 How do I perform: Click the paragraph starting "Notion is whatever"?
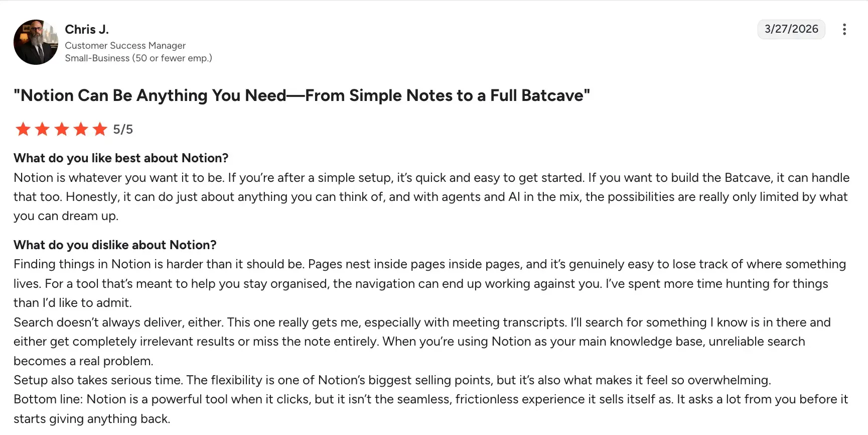(x=431, y=197)
